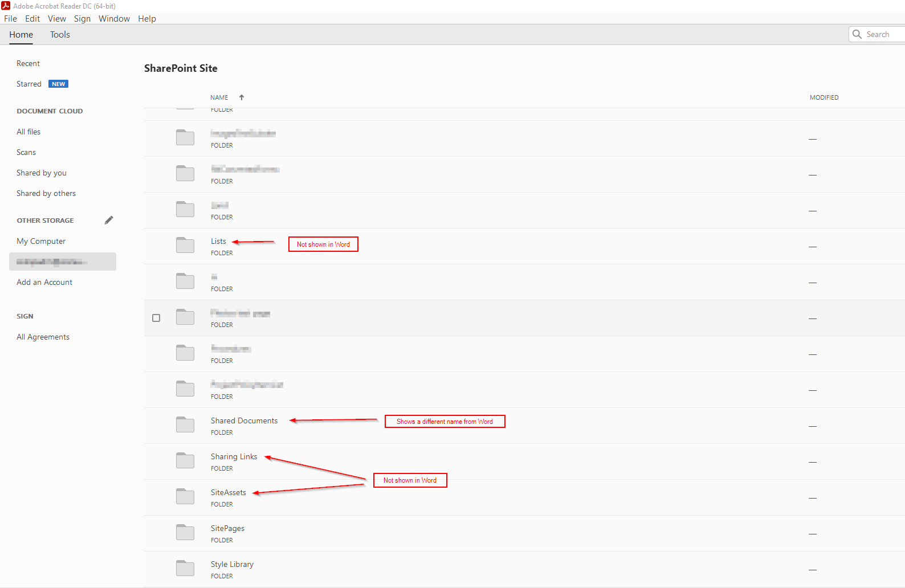Open Shared by you

click(x=42, y=173)
